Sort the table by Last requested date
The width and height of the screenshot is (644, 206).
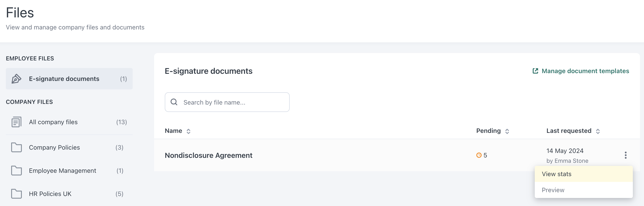pos(598,131)
